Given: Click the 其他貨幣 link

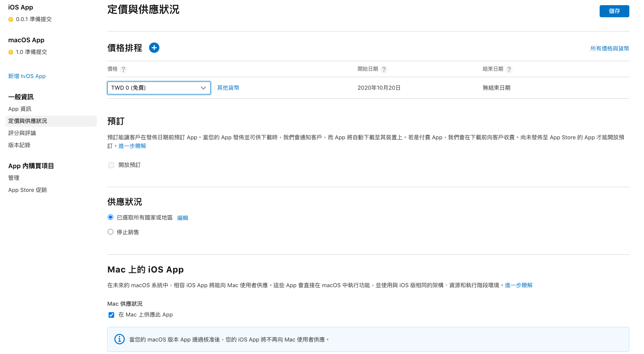Looking at the screenshot, I should (228, 88).
